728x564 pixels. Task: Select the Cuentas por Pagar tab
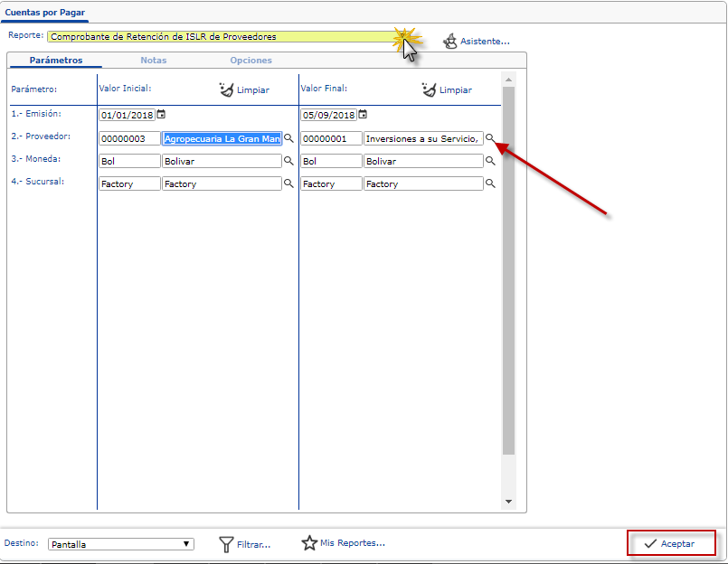[45, 13]
